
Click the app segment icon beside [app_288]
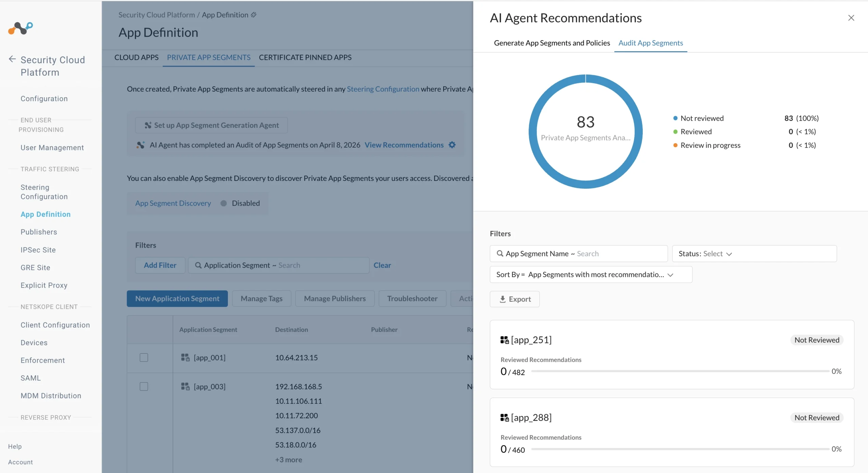505,418
